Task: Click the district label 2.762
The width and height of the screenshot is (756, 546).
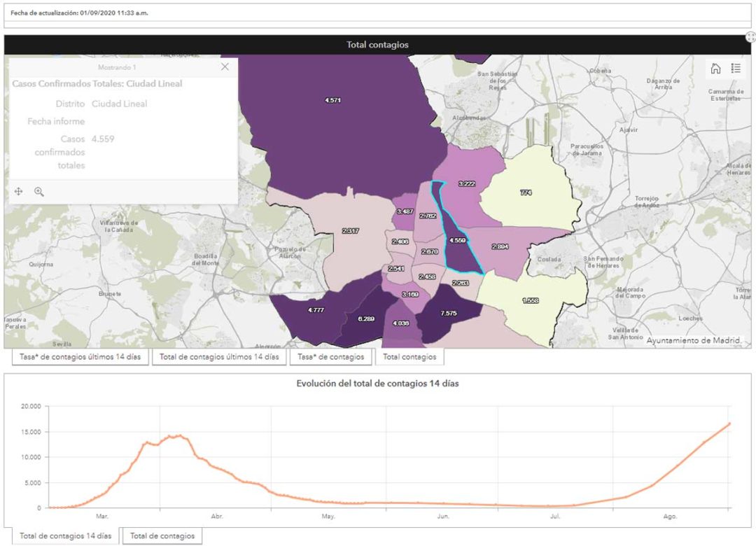Action: coord(428,216)
